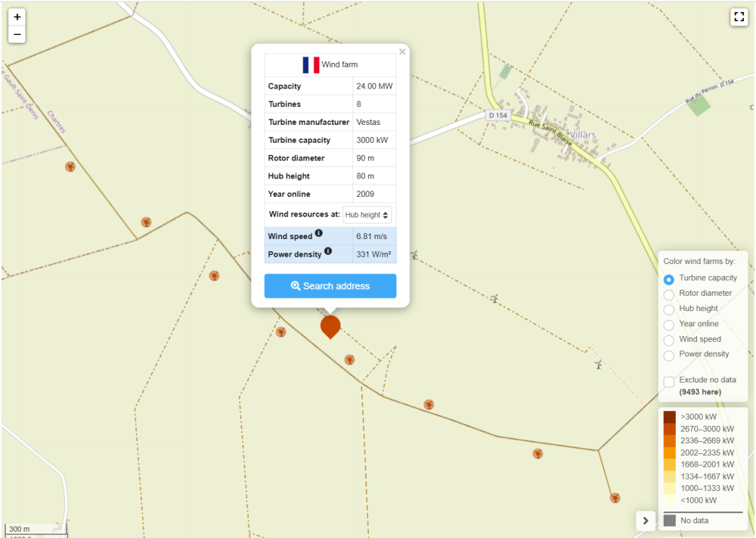Zoom in with the plus button

(x=17, y=17)
